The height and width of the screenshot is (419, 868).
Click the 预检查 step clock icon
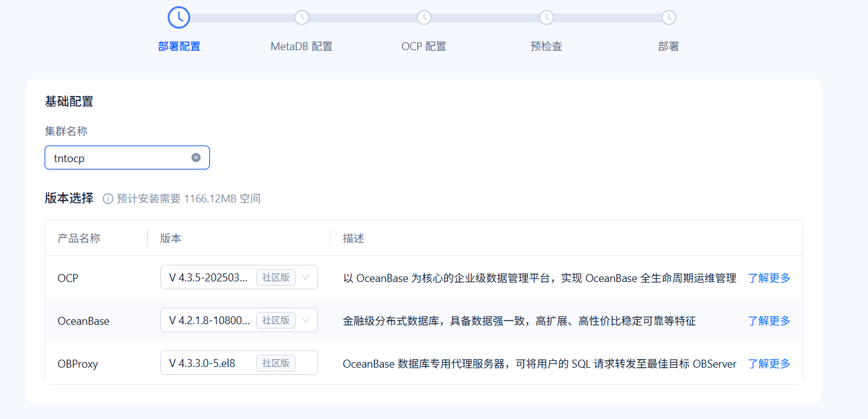546,17
